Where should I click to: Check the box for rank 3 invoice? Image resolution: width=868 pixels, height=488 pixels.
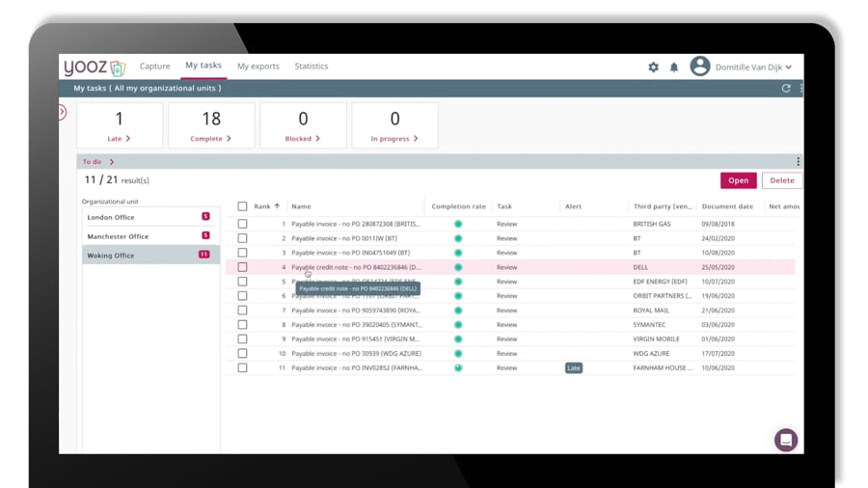(x=242, y=253)
